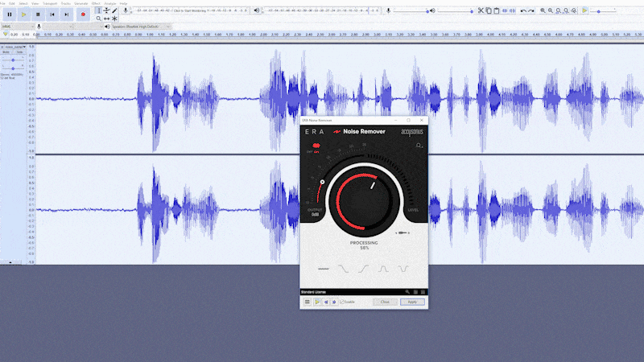This screenshot has height=362, width=644.
Task: Select the flat full-band processing profile
Action: 324,269
